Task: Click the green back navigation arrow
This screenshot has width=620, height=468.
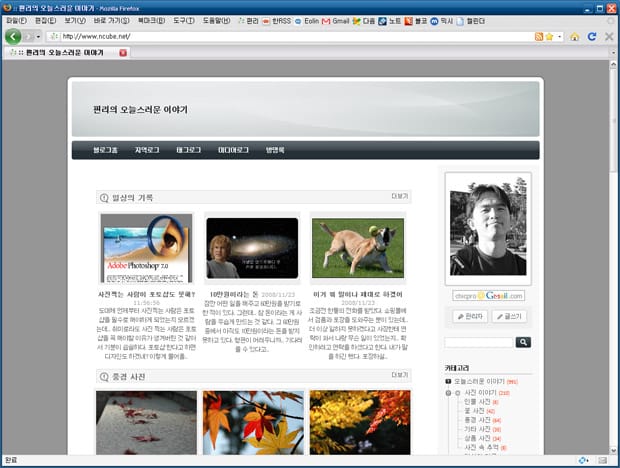Action: (x=14, y=36)
